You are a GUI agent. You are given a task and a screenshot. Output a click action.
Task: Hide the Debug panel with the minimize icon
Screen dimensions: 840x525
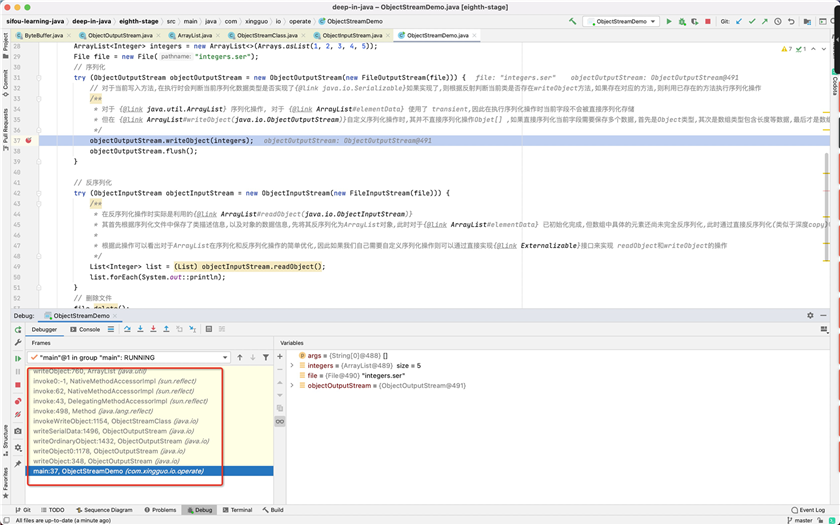[823, 316]
